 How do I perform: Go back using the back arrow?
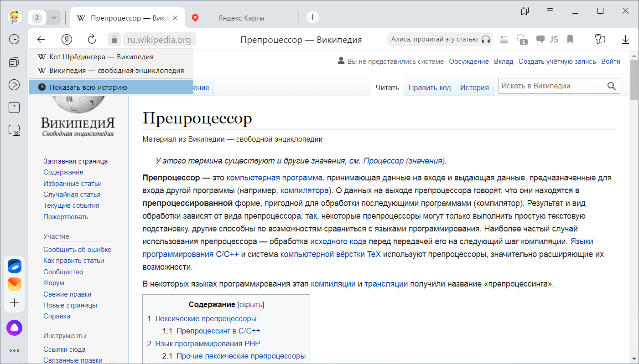(x=41, y=39)
